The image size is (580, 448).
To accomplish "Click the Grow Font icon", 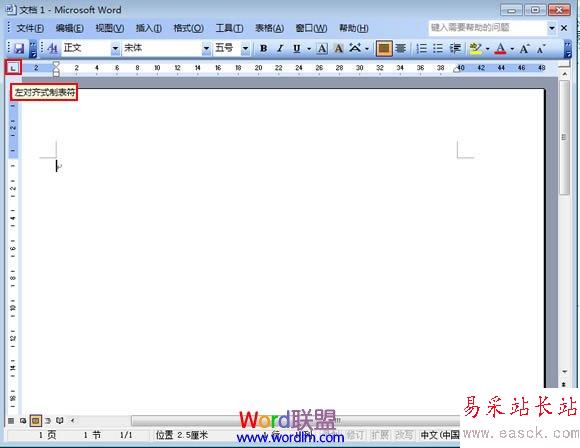I will (524, 48).
